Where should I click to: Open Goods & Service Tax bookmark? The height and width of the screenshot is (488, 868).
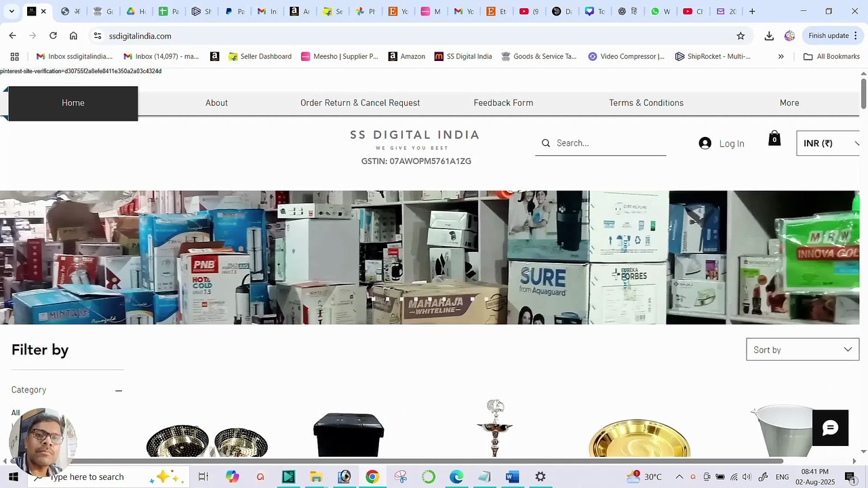click(539, 56)
